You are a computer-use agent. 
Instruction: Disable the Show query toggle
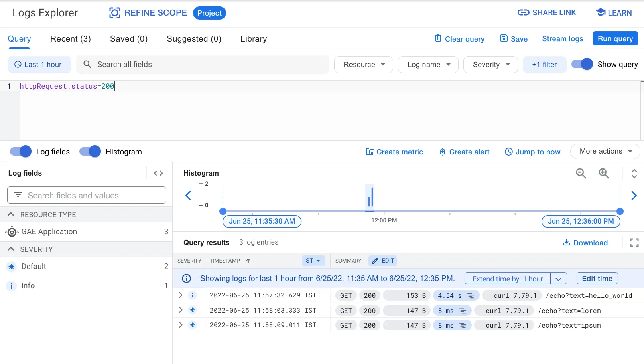[581, 64]
